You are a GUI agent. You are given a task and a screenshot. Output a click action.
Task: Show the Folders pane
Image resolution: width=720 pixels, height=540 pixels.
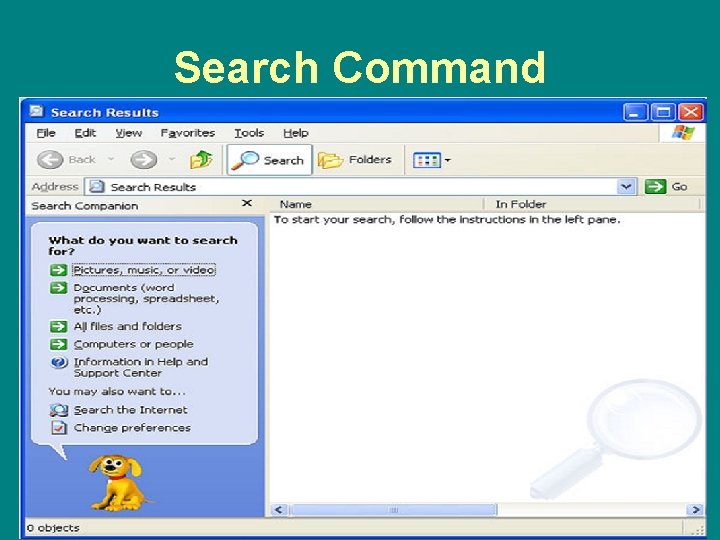pyautogui.click(x=354, y=160)
